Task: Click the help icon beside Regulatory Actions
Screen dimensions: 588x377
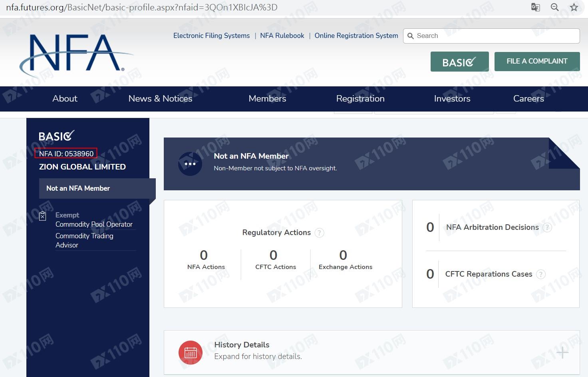Action: click(319, 233)
